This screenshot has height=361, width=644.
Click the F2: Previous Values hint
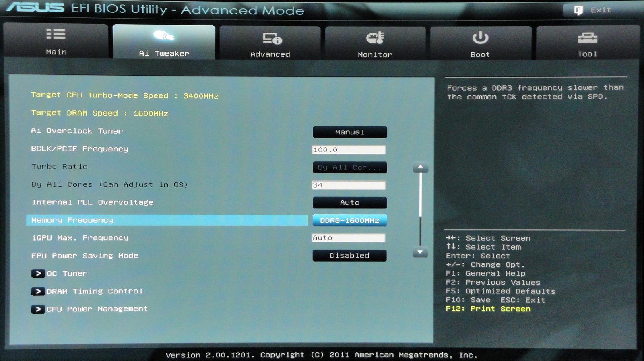click(493, 283)
